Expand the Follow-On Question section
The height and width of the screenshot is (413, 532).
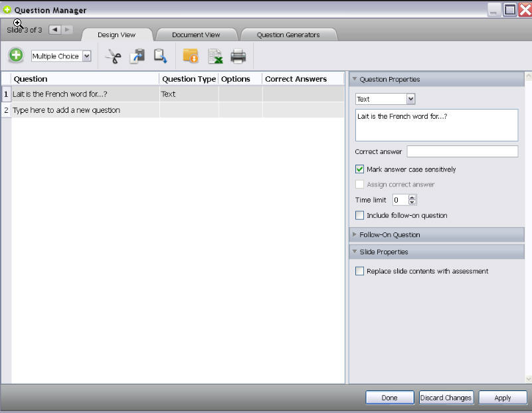tap(355, 234)
